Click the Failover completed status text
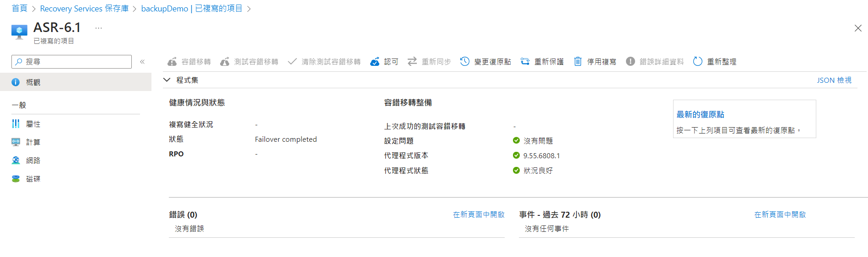 (x=286, y=139)
